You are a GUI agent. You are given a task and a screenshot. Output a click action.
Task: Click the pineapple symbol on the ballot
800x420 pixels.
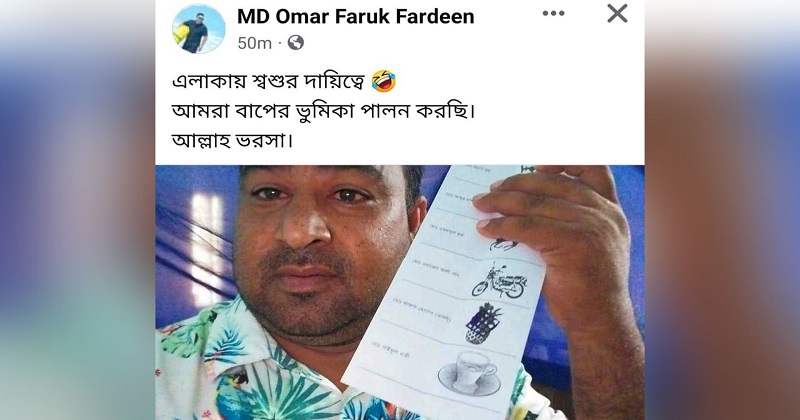pos(483,323)
